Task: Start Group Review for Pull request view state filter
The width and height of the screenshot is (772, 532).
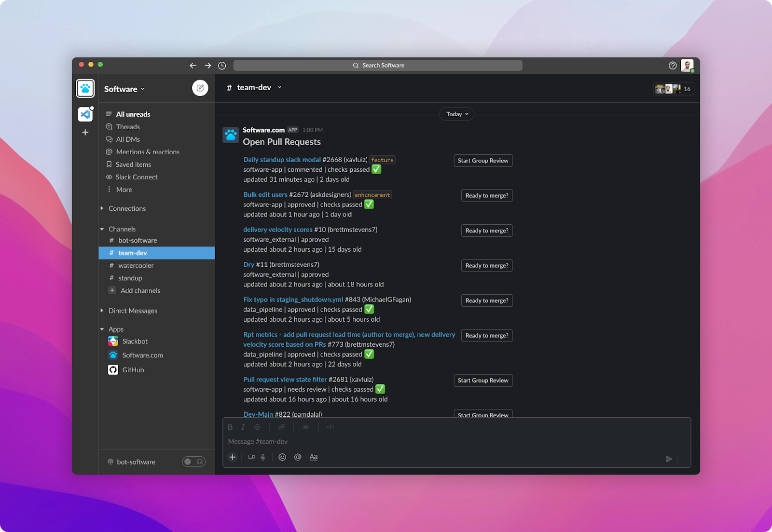Action: coord(483,381)
